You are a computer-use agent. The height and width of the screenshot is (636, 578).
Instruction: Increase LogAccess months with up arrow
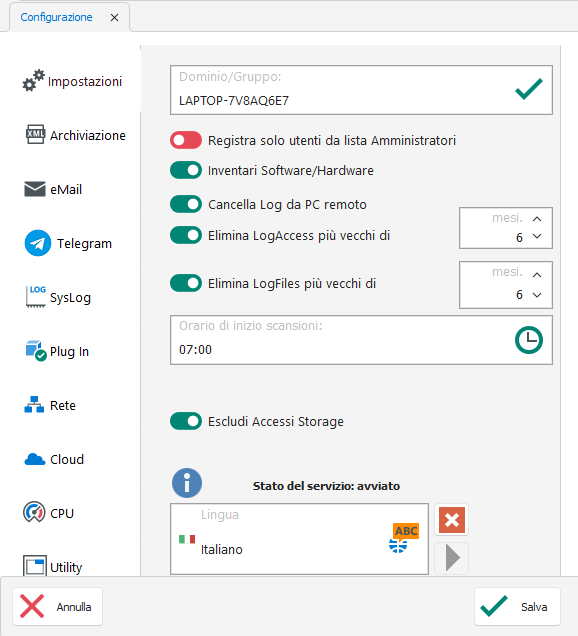click(x=537, y=219)
